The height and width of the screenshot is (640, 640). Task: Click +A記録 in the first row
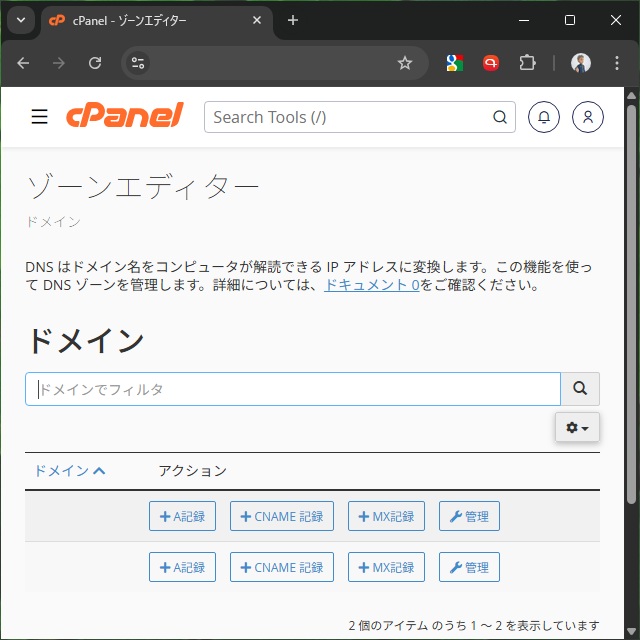(182, 516)
